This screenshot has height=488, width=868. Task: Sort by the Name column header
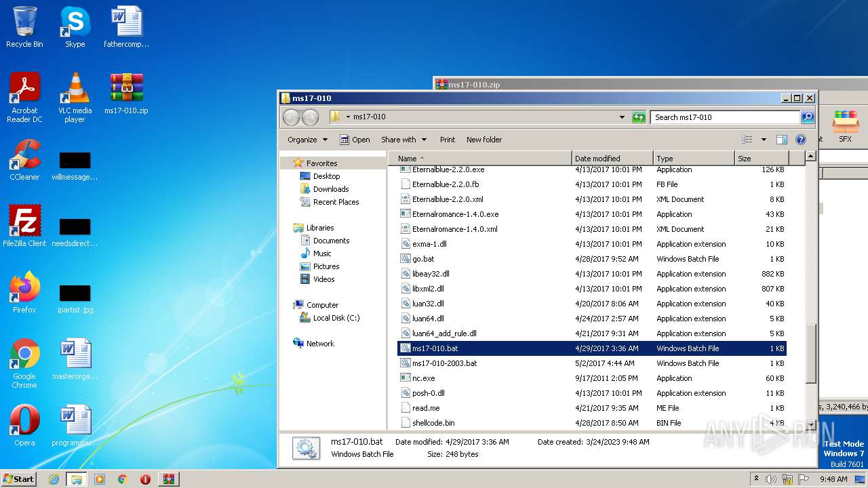tap(481, 159)
